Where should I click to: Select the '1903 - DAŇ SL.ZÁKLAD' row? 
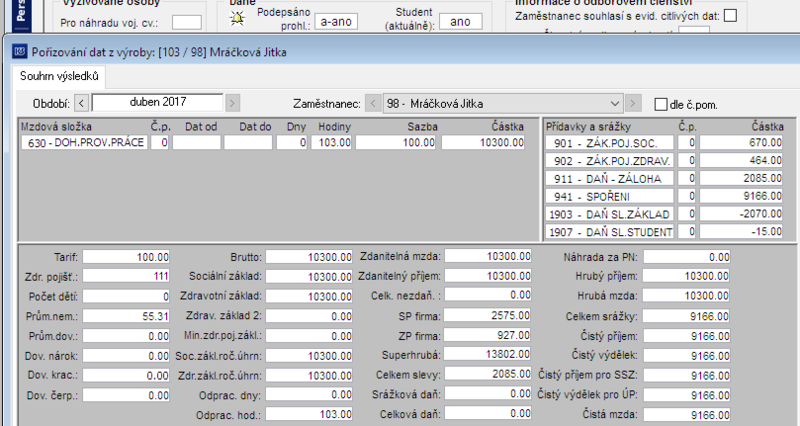point(610,214)
